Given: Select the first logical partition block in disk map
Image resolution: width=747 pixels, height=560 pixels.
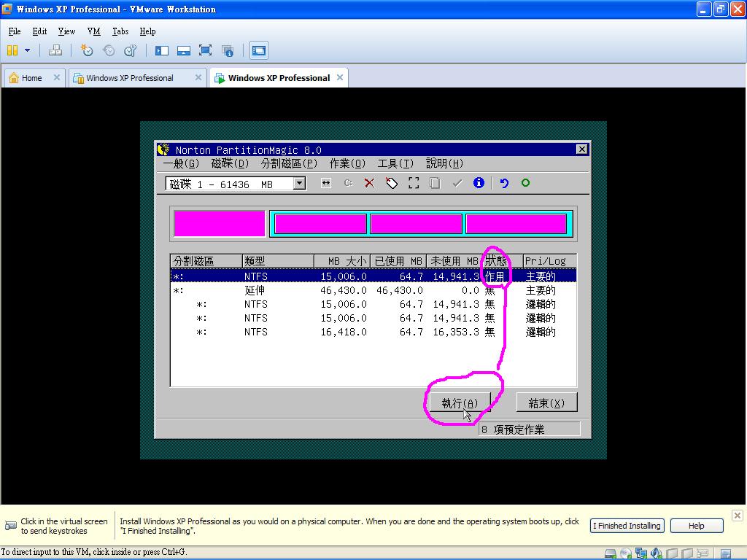Looking at the screenshot, I should [320, 224].
